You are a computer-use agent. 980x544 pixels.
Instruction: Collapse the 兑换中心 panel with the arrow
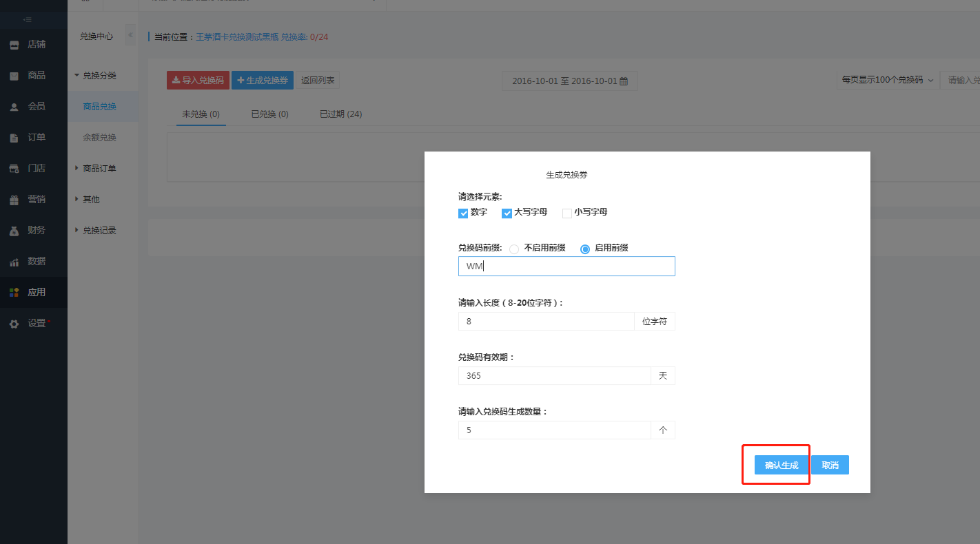click(130, 35)
